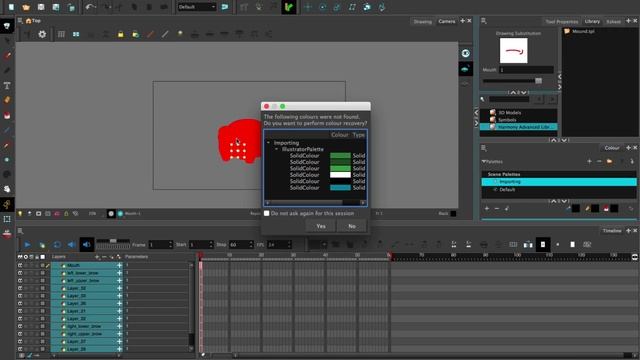This screenshot has height=360, width=640.
Task: Select the Timeline panel tab
Action: [611, 231]
